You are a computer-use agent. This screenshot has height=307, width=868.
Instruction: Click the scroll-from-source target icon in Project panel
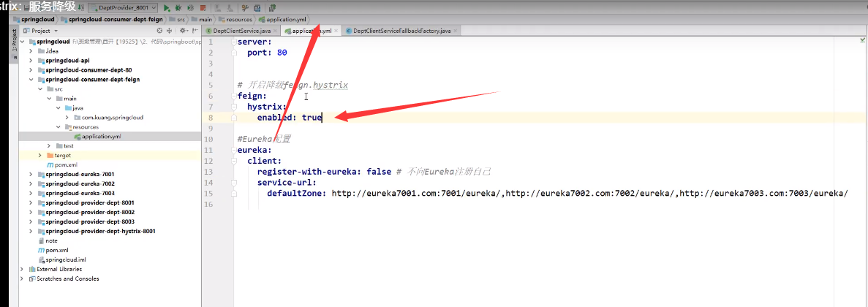click(160, 31)
